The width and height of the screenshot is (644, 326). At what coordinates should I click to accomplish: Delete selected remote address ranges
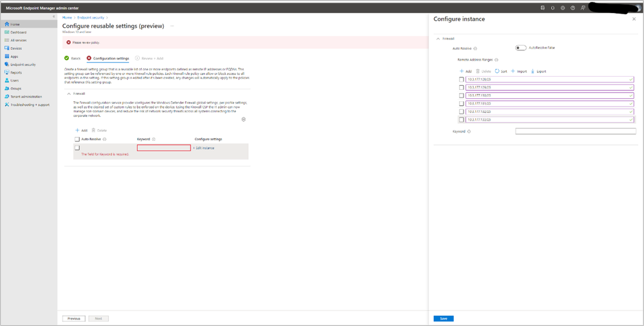[x=483, y=72]
